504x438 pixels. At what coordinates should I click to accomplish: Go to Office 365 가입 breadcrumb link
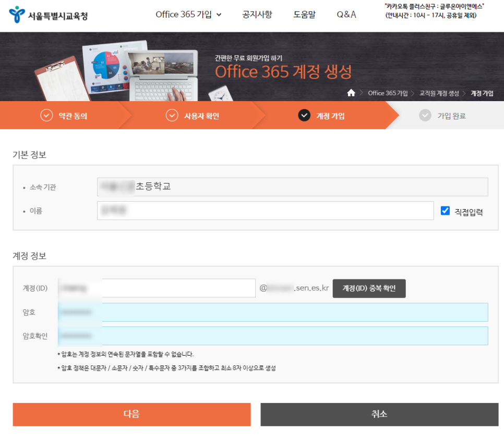click(388, 93)
